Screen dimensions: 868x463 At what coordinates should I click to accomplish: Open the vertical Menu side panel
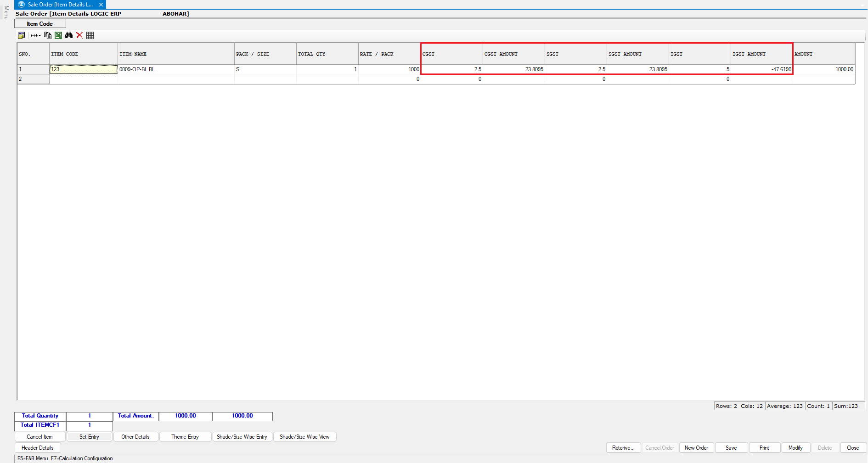coord(6,12)
